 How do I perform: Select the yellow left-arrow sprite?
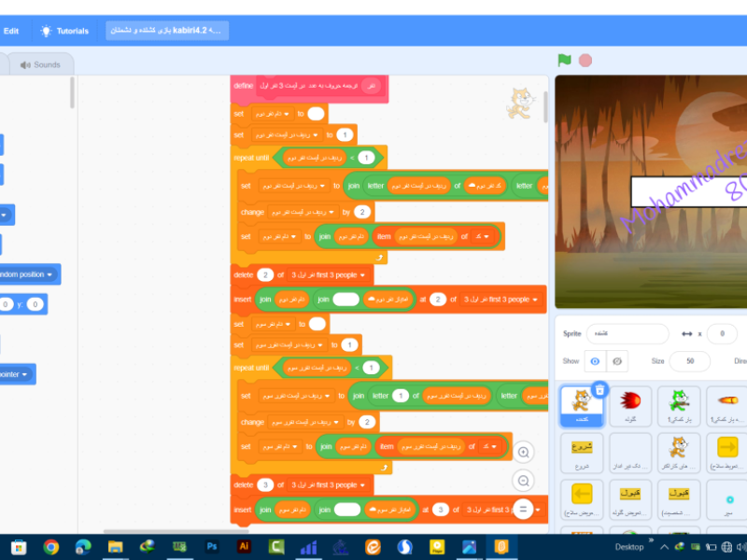click(582, 499)
